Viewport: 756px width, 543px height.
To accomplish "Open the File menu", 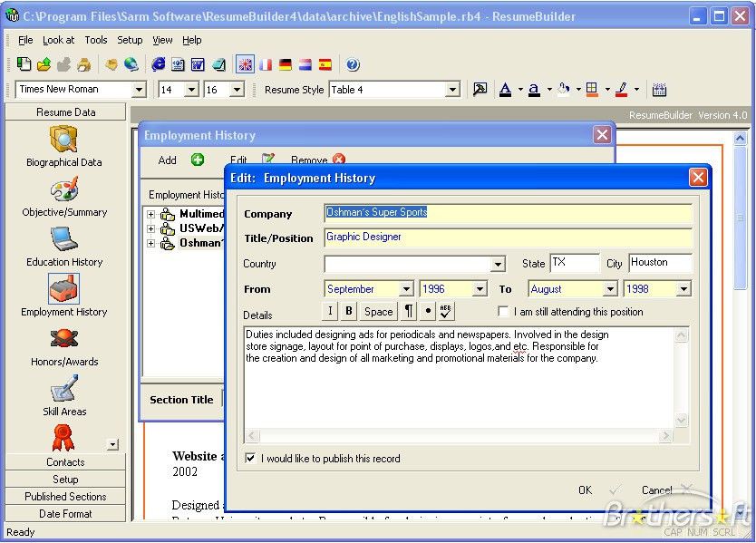I will point(25,40).
